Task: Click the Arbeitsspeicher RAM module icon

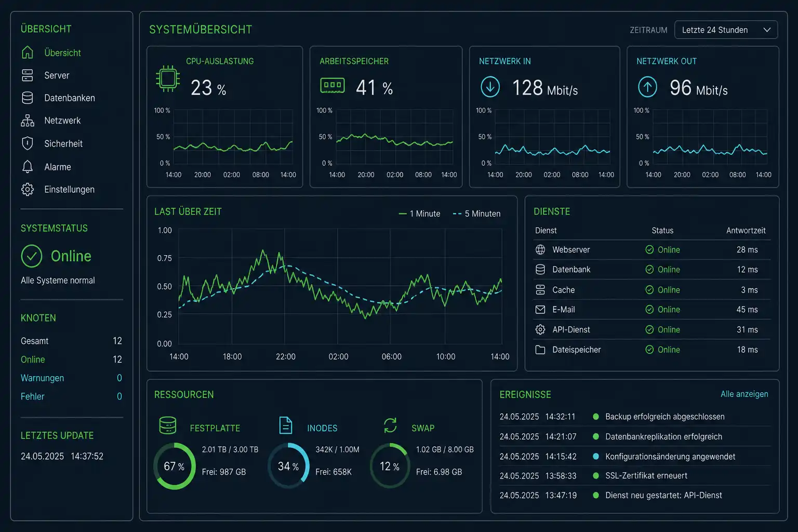Action: (332, 85)
